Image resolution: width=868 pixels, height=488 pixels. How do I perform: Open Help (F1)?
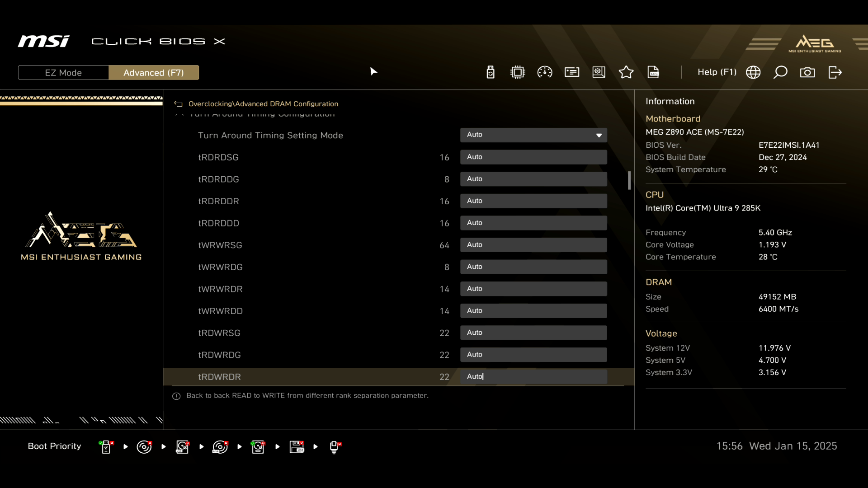tap(717, 72)
